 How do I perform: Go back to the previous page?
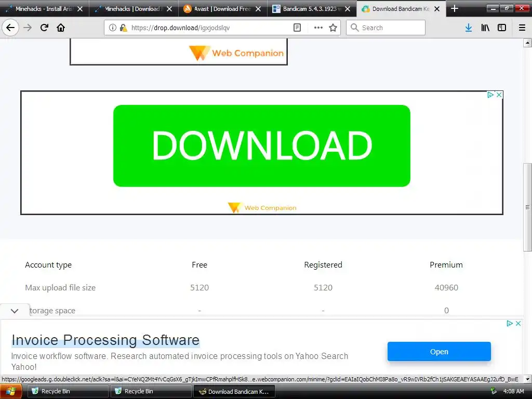pos(10,28)
